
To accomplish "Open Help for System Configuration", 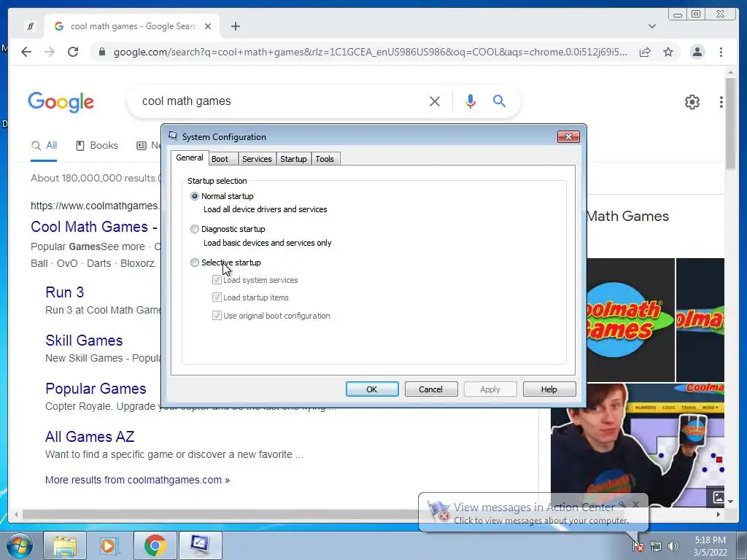I will [x=549, y=389].
